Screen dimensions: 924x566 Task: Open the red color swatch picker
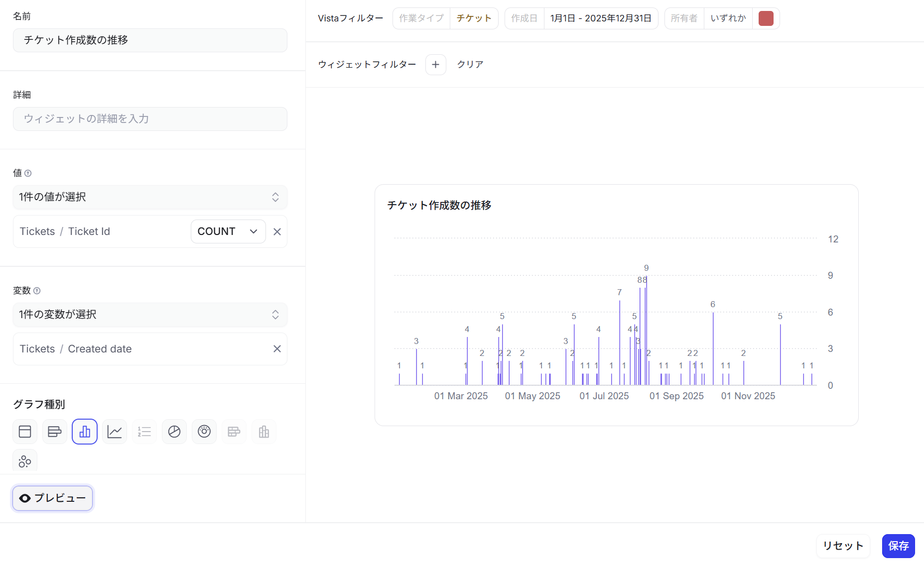[766, 18]
